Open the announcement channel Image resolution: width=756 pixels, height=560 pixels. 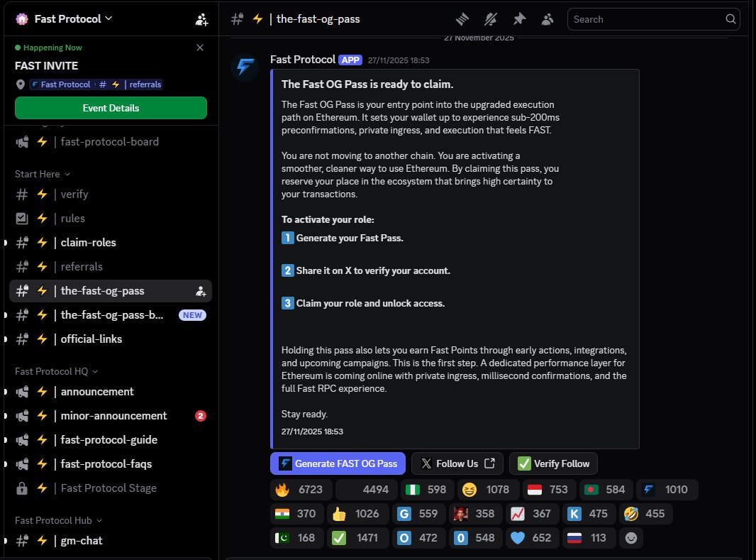coord(111,392)
